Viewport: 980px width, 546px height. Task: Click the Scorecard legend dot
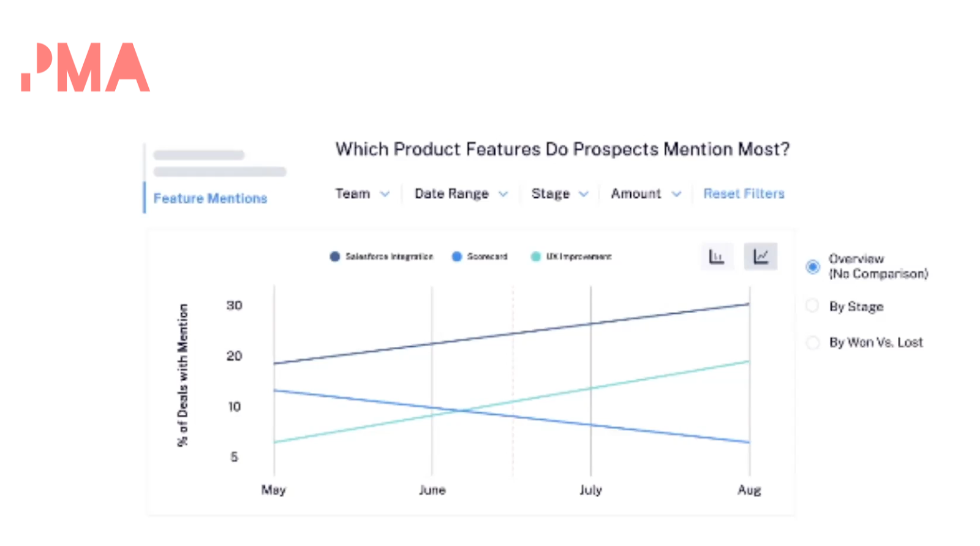pyautogui.click(x=457, y=257)
